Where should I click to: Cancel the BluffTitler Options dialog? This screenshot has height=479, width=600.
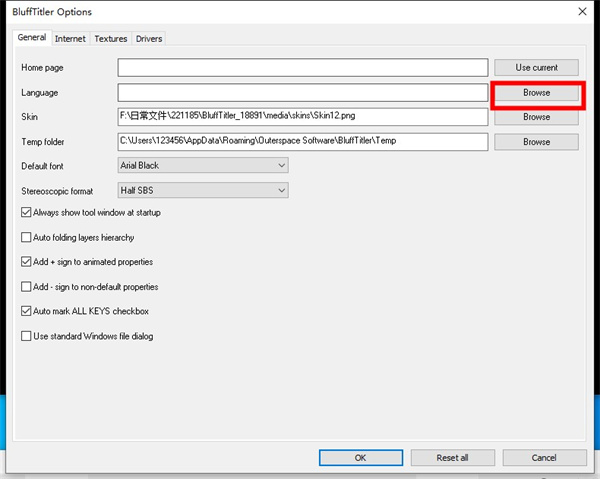(x=544, y=458)
